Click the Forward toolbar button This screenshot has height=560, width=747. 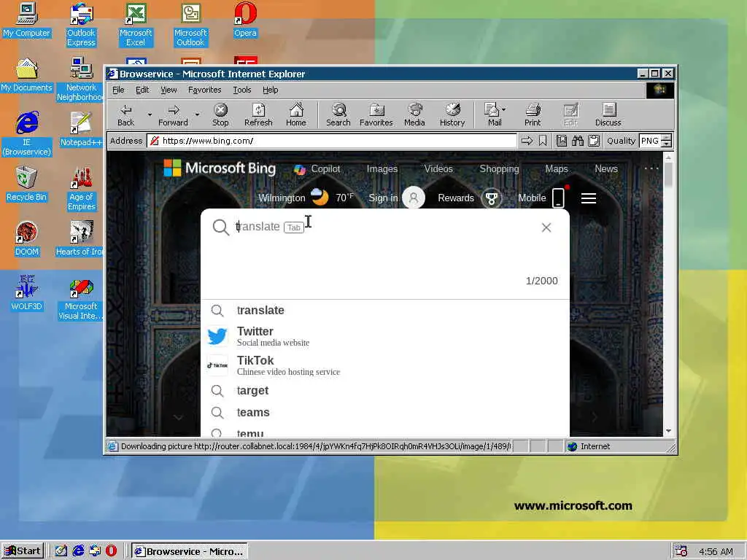point(173,114)
